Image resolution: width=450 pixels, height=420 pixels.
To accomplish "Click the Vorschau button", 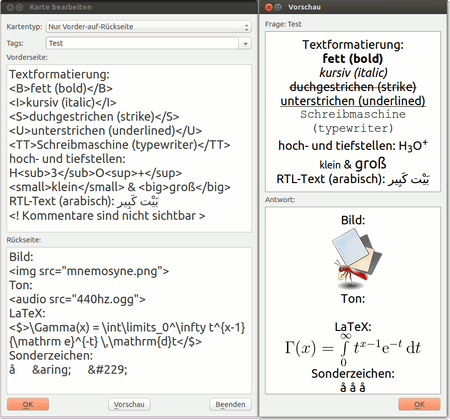I will (129, 404).
